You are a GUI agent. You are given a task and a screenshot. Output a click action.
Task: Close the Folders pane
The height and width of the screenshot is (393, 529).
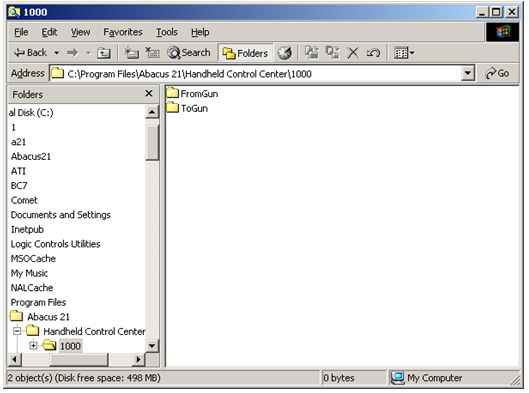149,93
